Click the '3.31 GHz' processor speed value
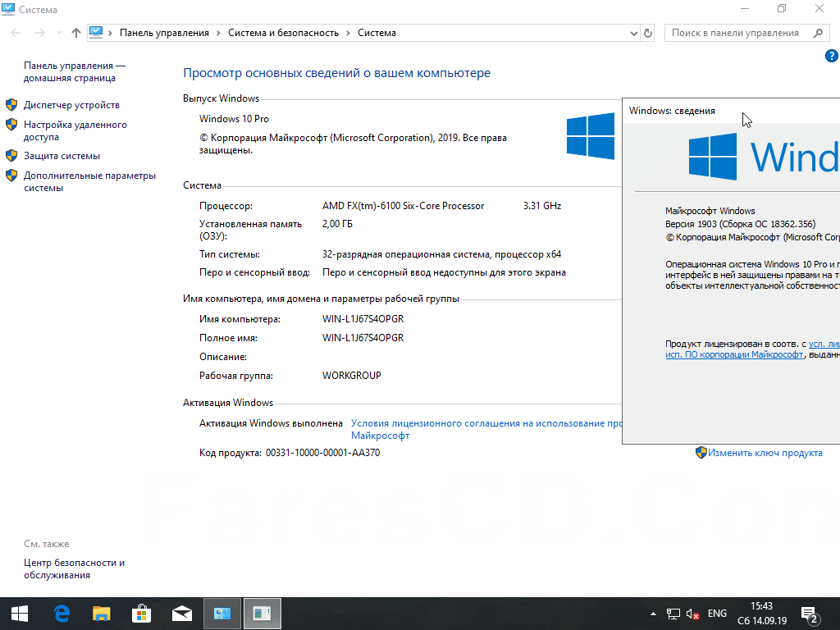Image resolution: width=840 pixels, height=630 pixels. (x=542, y=206)
